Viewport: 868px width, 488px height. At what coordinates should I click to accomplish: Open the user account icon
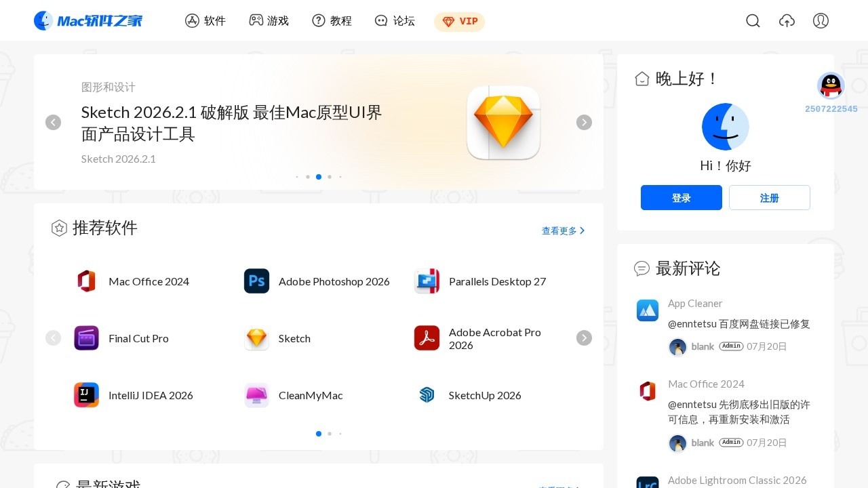[x=821, y=21]
